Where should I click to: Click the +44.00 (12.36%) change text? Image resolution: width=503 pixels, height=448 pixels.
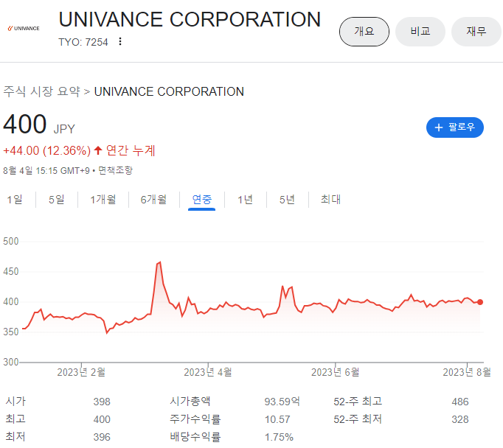(47, 150)
